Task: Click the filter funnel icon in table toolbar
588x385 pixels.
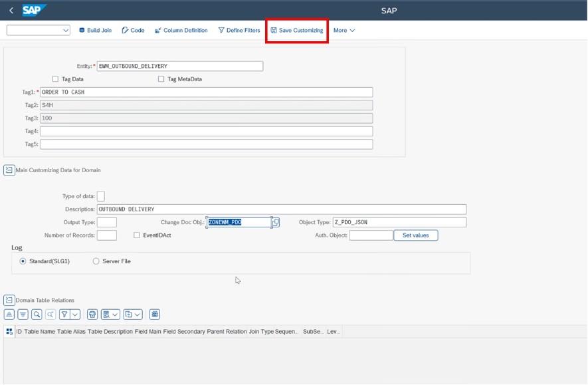Action: click(65, 315)
